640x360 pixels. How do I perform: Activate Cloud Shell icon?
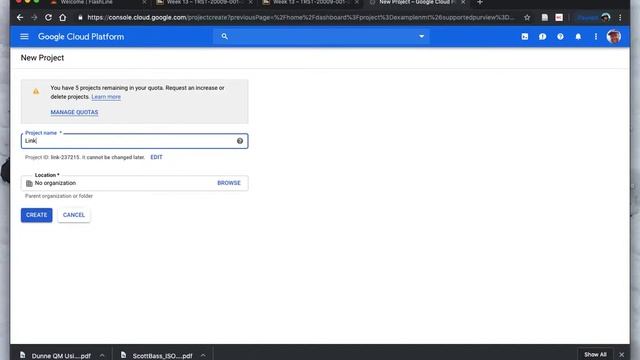tap(524, 37)
